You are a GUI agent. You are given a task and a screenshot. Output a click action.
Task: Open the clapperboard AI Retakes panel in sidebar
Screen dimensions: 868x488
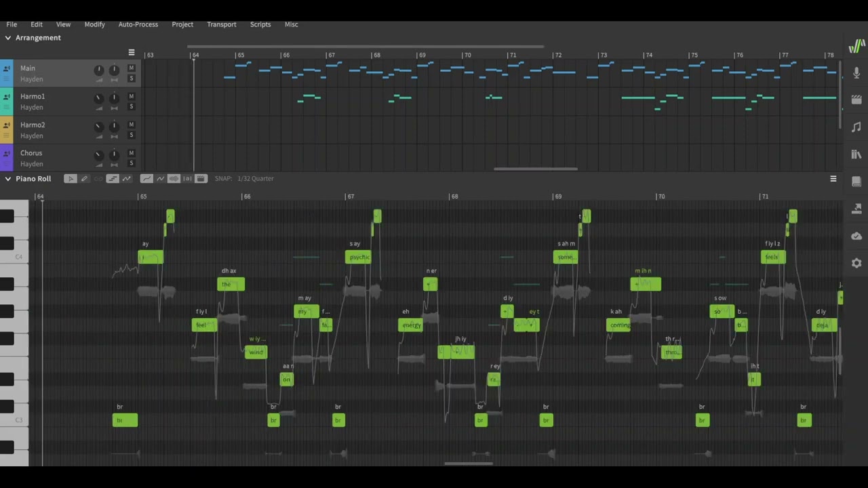(x=856, y=100)
